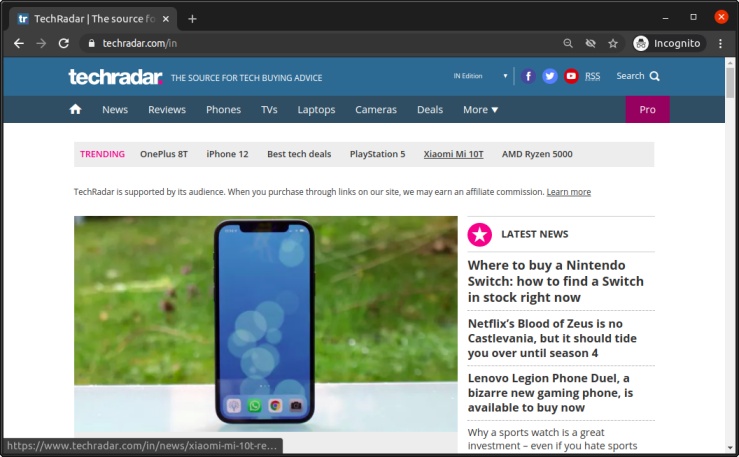Open the Incognito profile menu

(x=668, y=43)
